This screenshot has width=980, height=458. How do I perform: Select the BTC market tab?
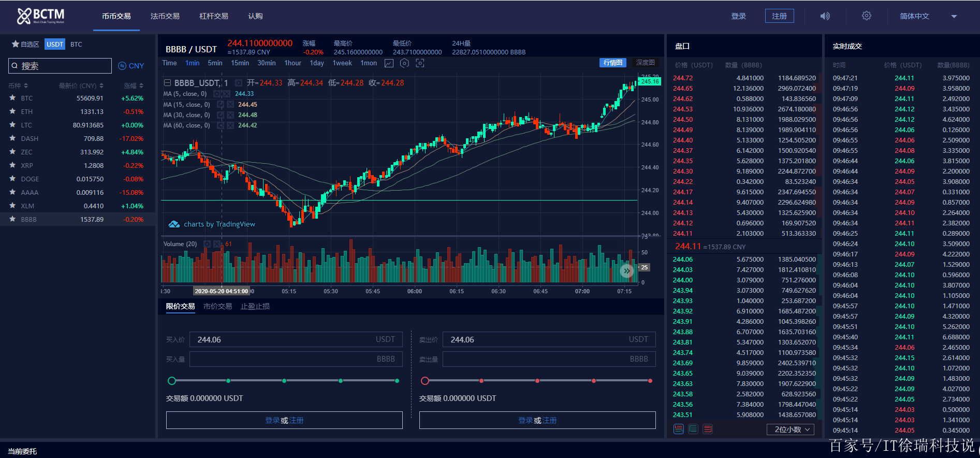[76, 45]
